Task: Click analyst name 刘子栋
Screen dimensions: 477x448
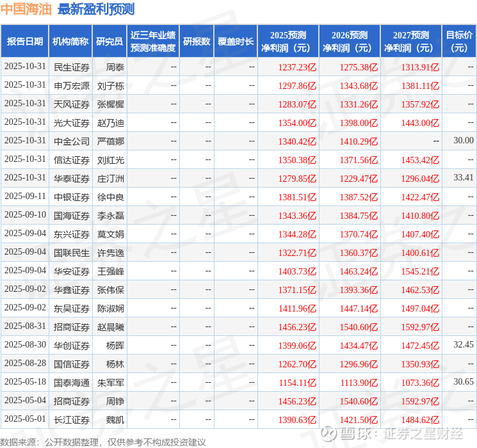Action: click(x=111, y=86)
